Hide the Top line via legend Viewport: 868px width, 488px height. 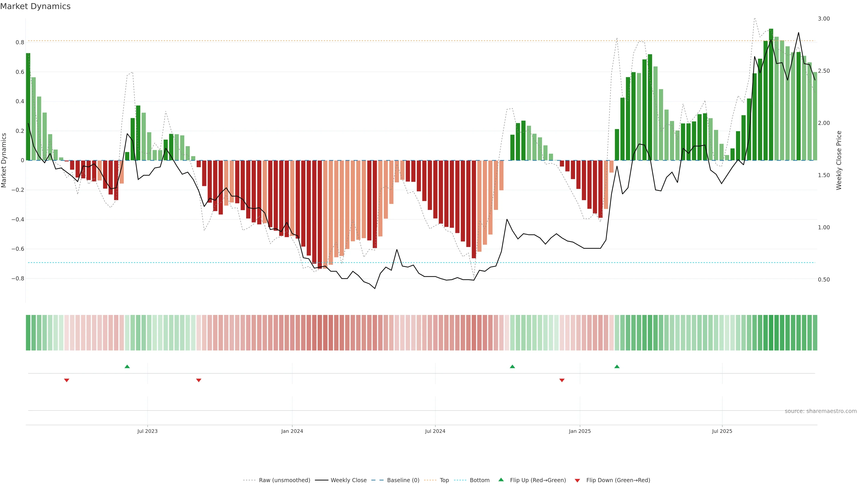(444, 480)
